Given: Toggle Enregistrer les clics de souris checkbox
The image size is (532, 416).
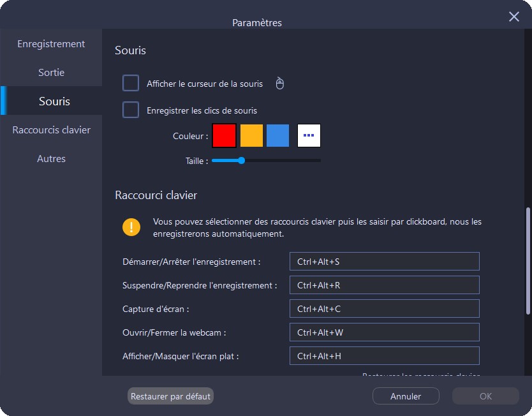Looking at the screenshot, I should [x=131, y=110].
